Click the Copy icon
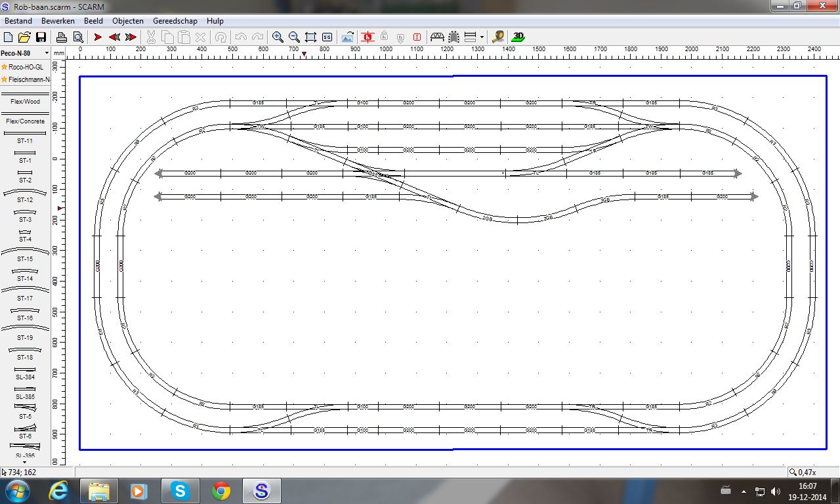 [x=167, y=37]
